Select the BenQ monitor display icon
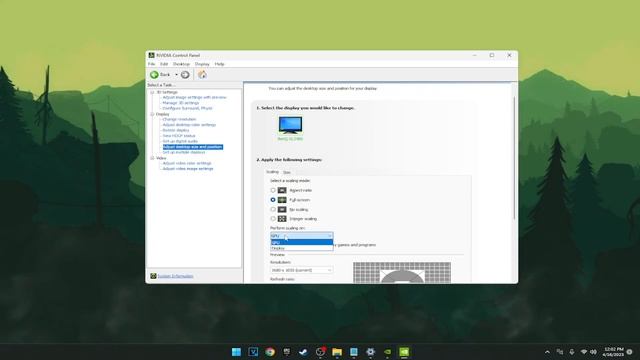Image resolution: width=640 pixels, height=360 pixels. [x=290, y=125]
